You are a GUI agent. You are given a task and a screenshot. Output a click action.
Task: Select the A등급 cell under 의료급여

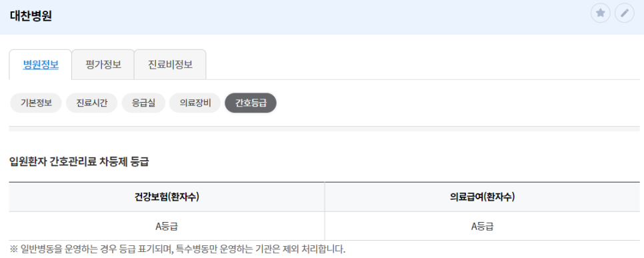click(x=482, y=226)
